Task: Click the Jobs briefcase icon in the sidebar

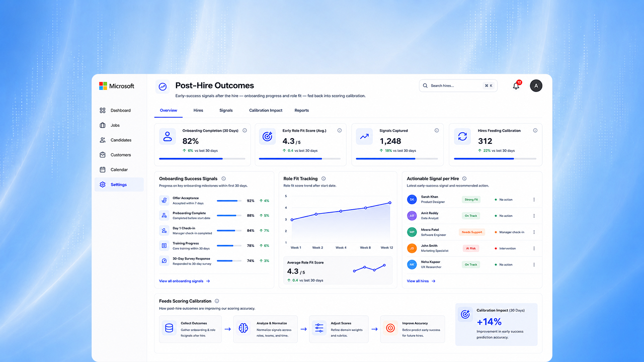Action: 103,125
